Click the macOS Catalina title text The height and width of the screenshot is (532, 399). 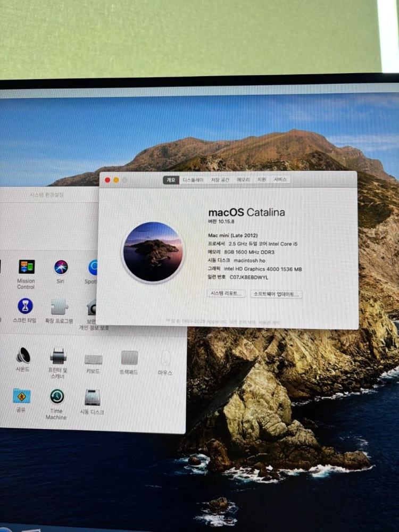[246, 212]
